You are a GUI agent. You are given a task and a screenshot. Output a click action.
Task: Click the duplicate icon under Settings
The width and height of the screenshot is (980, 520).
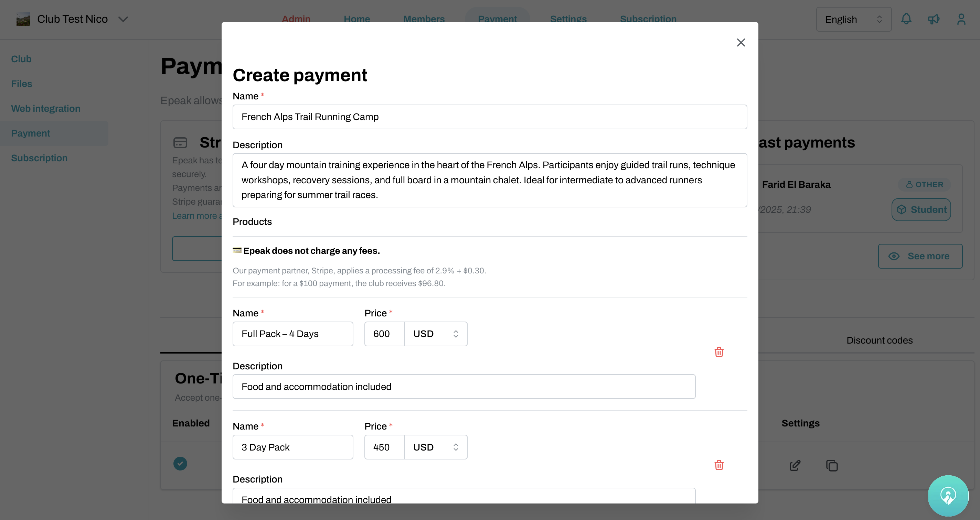[832, 466]
